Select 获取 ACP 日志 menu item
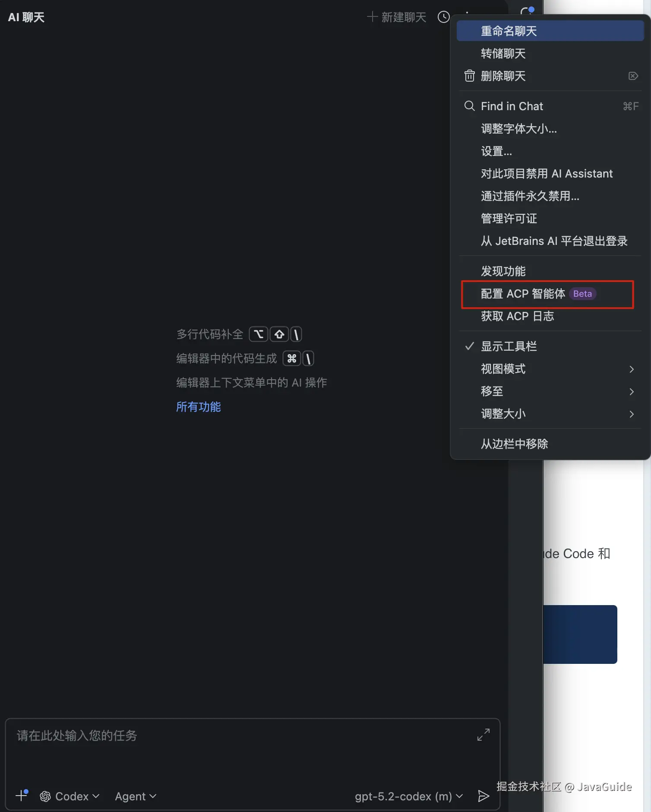 click(x=550, y=316)
